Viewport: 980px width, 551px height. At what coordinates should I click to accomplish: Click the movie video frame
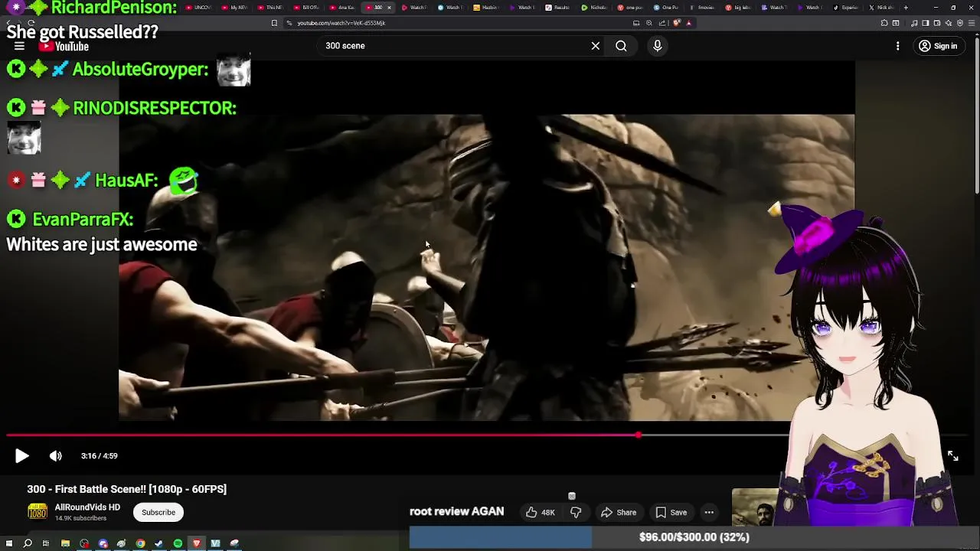click(x=487, y=268)
